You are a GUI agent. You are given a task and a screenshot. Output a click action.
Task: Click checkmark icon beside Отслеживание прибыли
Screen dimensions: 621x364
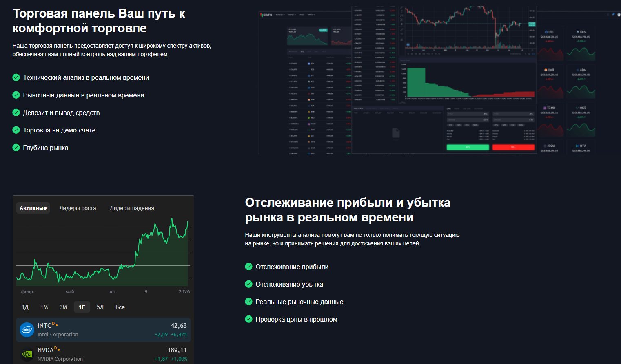click(x=248, y=267)
